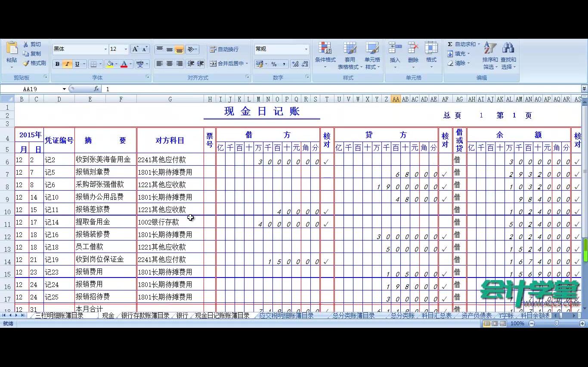Click Find & Select (查找和选择)
The image size is (588, 367).
coord(508,56)
